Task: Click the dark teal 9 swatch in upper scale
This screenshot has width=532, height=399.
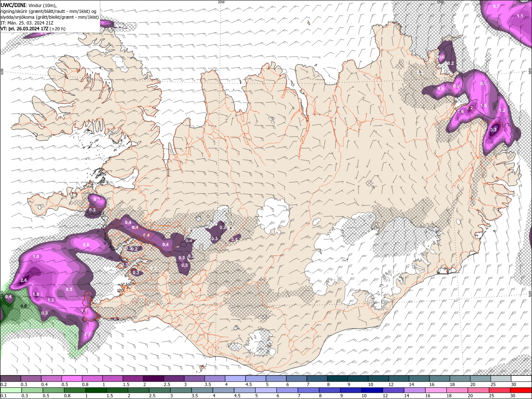Action: pos(357,379)
